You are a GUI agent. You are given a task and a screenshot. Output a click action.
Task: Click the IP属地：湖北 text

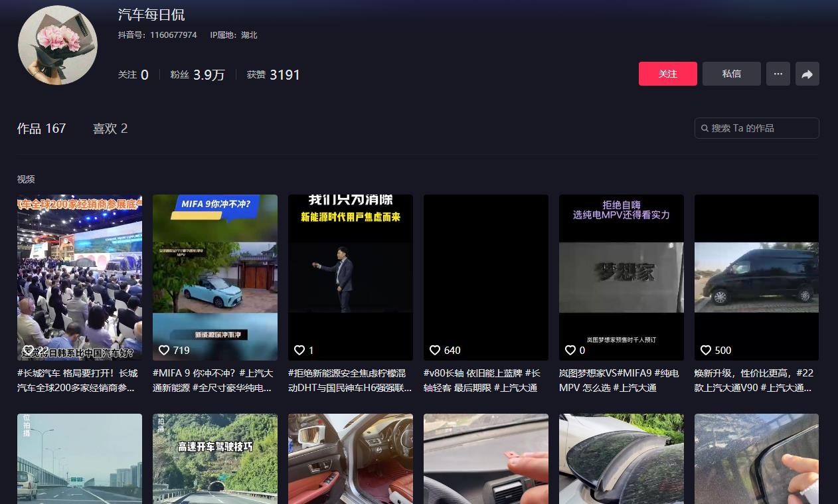(234, 35)
